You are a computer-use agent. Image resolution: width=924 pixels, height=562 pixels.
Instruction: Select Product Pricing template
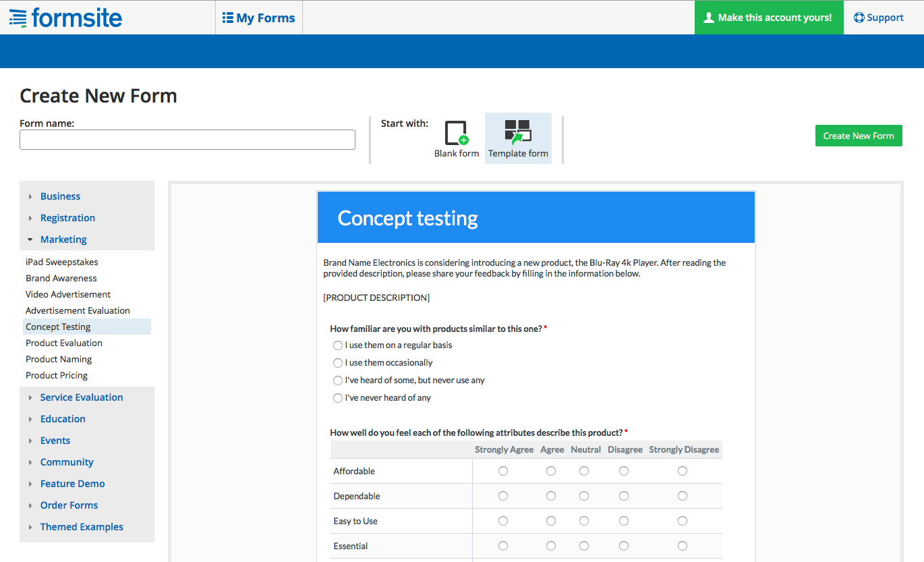point(57,375)
